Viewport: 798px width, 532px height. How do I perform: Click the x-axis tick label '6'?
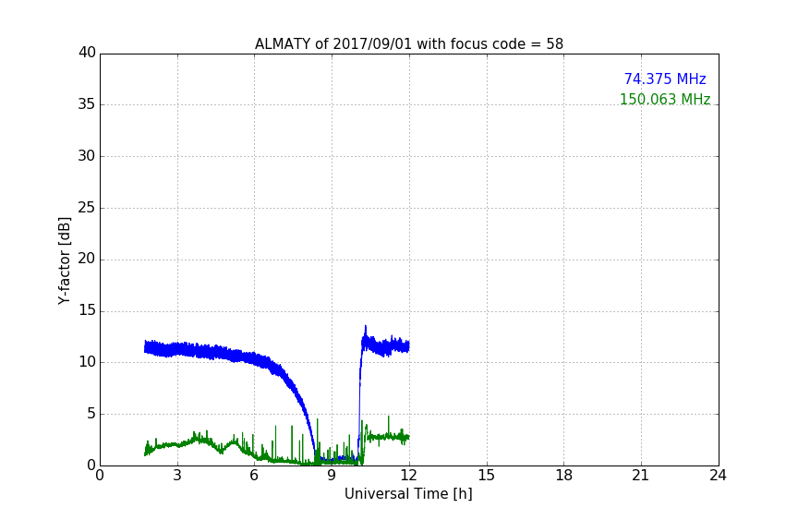[255, 476]
